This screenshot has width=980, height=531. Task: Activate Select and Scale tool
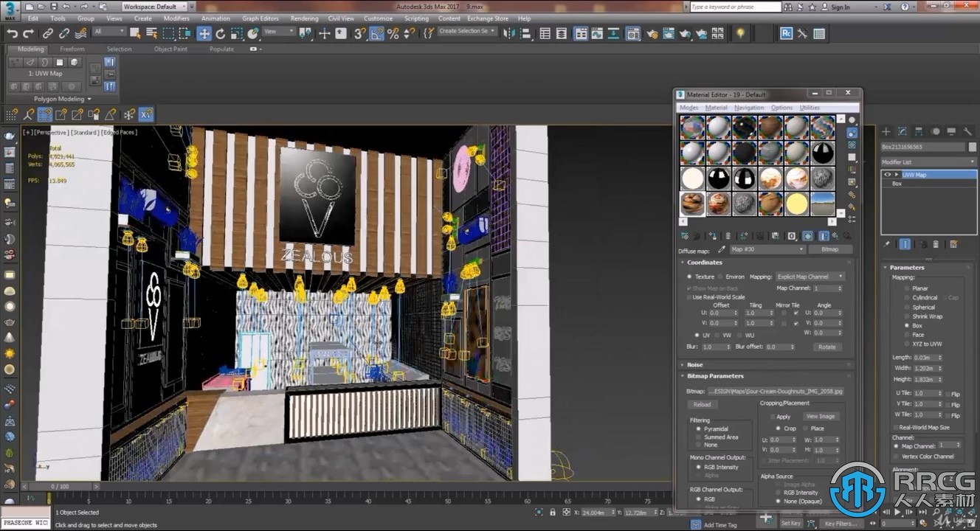point(236,33)
